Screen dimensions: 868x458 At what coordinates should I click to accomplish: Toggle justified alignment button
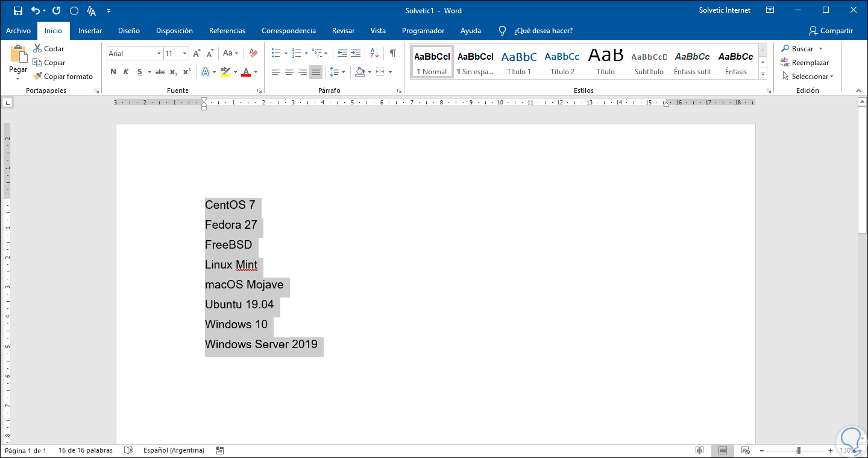[316, 72]
